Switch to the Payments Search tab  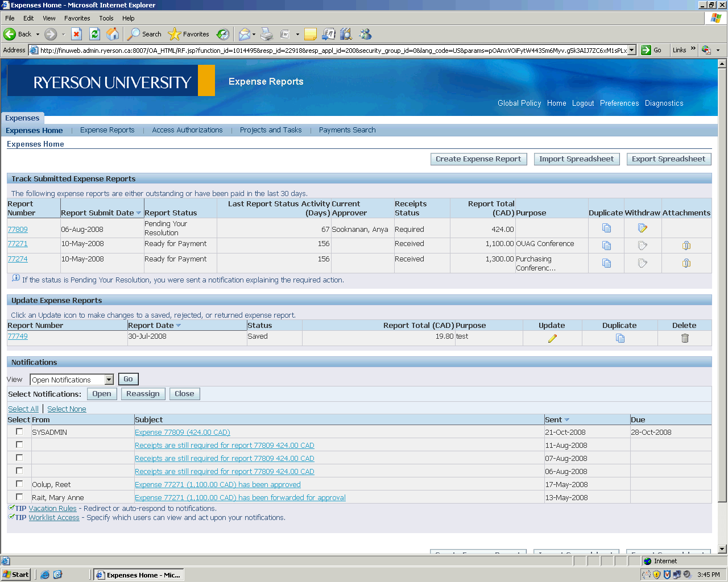coord(347,130)
